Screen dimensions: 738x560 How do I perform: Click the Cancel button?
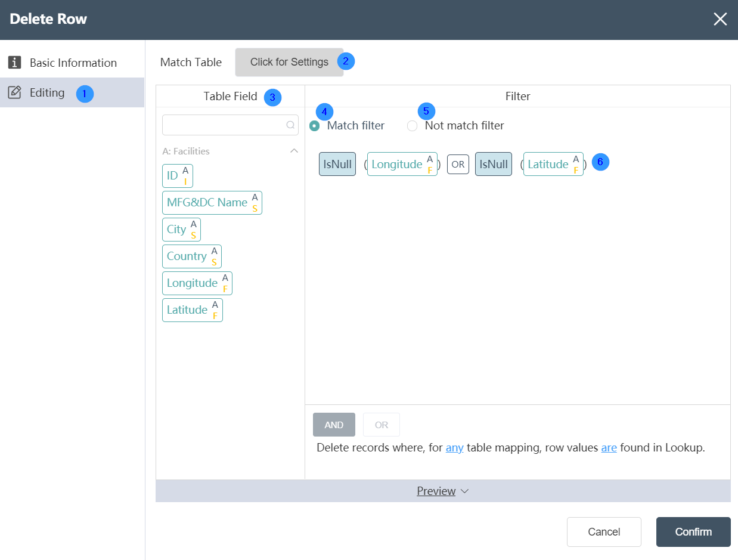[x=604, y=532]
